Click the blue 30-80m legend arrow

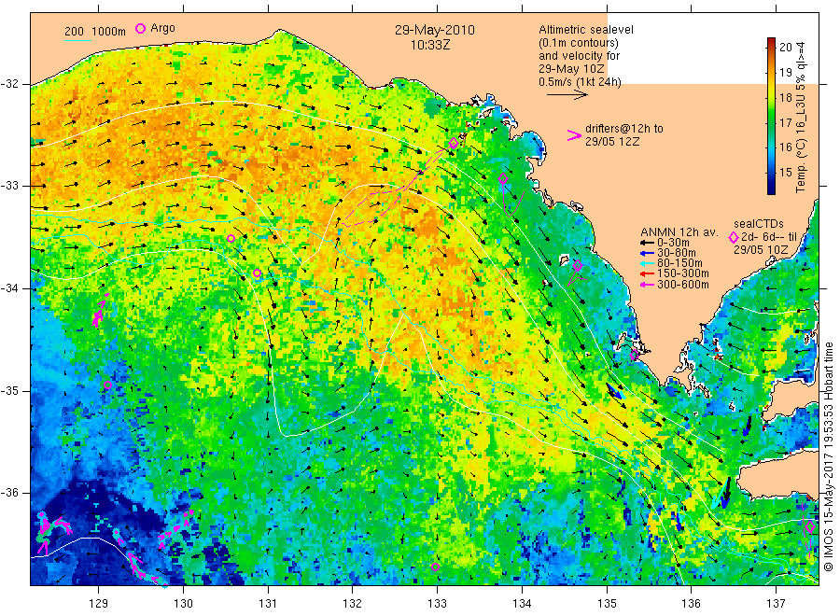point(648,253)
